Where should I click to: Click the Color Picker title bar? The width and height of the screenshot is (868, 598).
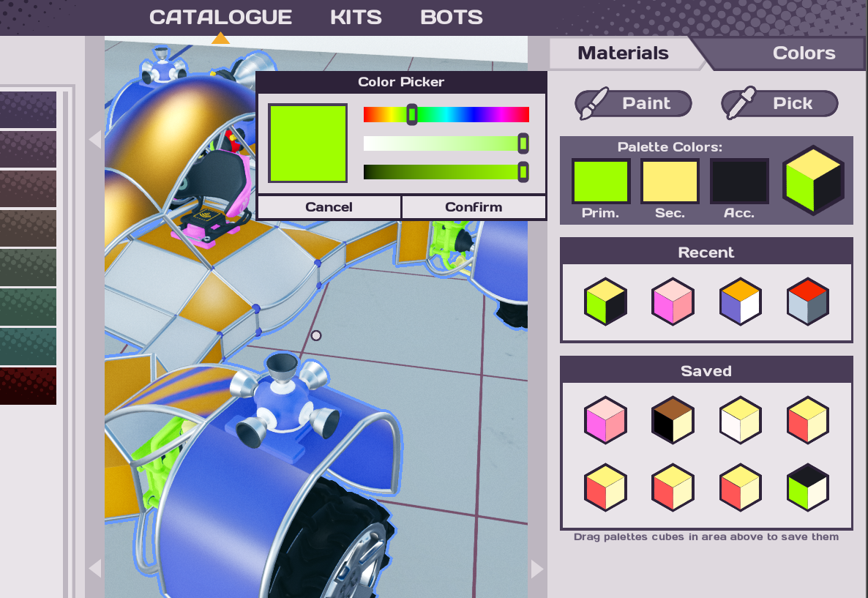click(x=401, y=82)
